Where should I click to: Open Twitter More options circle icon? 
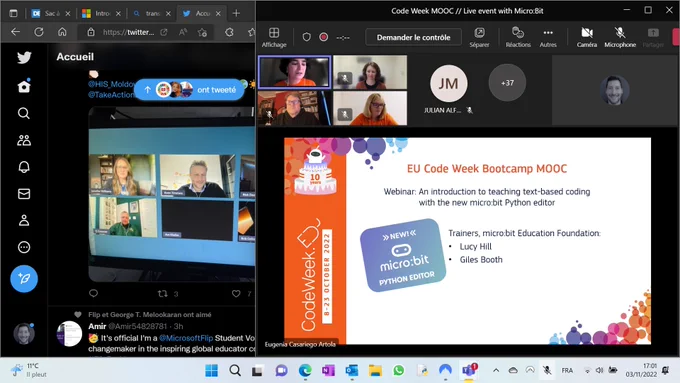(x=24, y=247)
